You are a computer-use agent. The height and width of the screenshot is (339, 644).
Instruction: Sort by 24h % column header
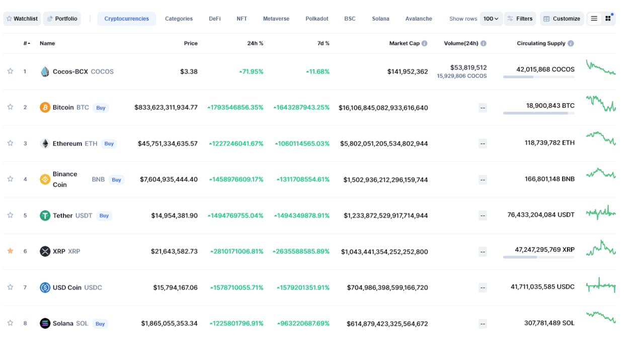pyautogui.click(x=255, y=43)
